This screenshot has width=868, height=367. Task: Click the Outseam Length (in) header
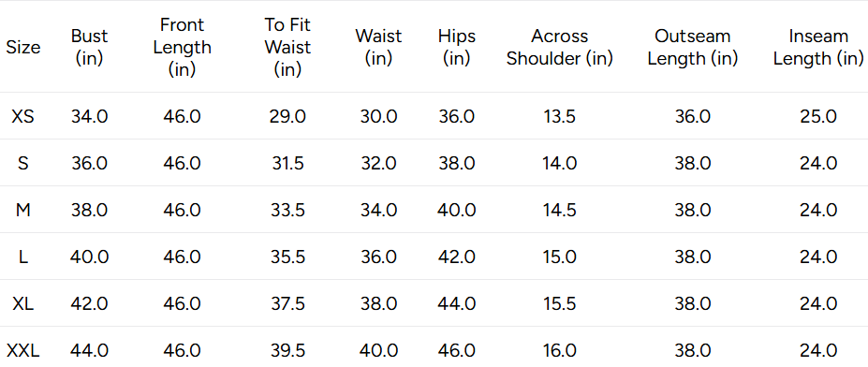[693, 47]
